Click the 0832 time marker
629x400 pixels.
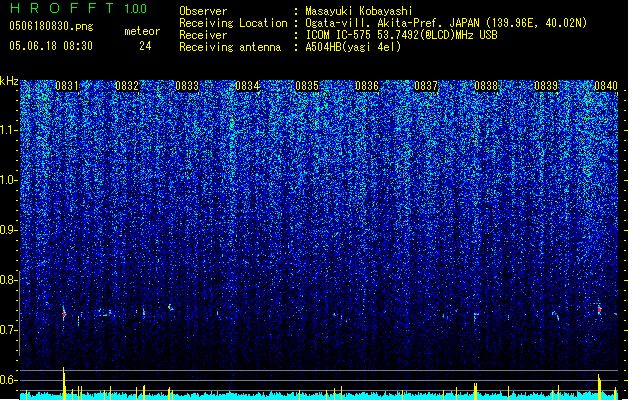coord(127,86)
